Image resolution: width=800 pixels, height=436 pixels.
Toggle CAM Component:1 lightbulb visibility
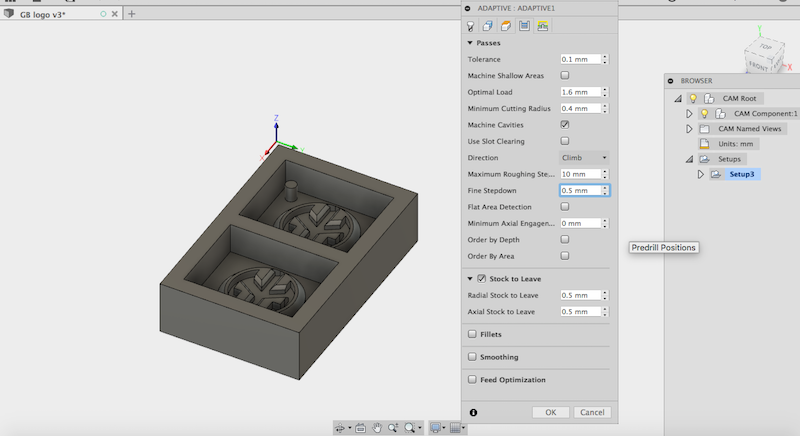coord(704,114)
